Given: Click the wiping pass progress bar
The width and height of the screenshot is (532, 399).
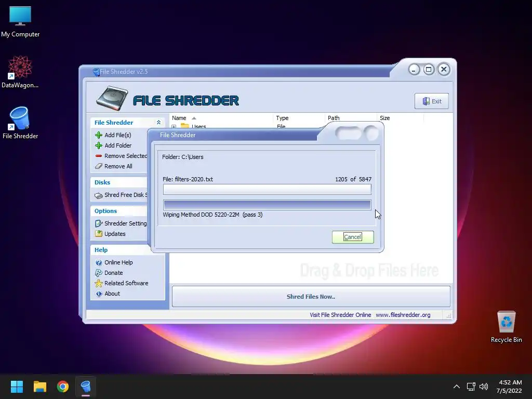Looking at the screenshot, I should point(267,205).
